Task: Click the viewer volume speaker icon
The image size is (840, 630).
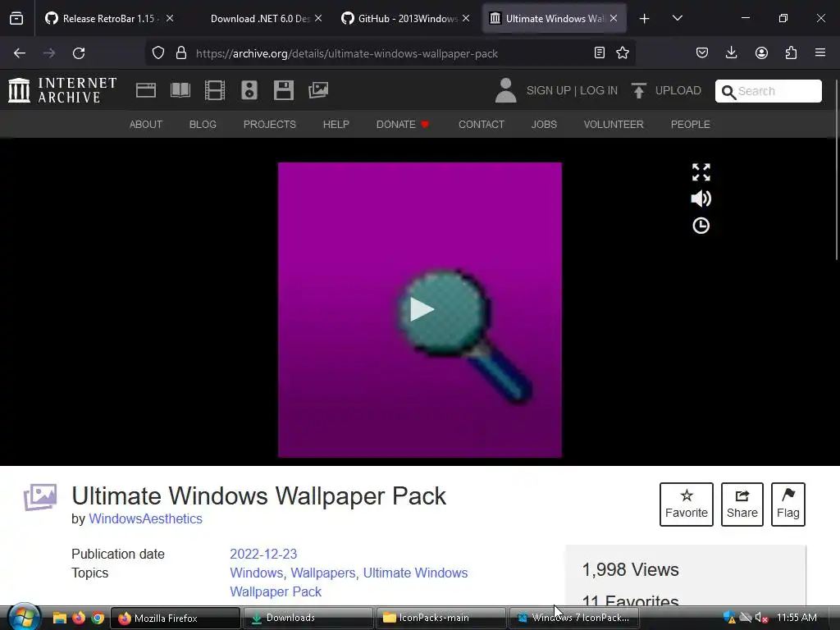Action: point(701,199)
